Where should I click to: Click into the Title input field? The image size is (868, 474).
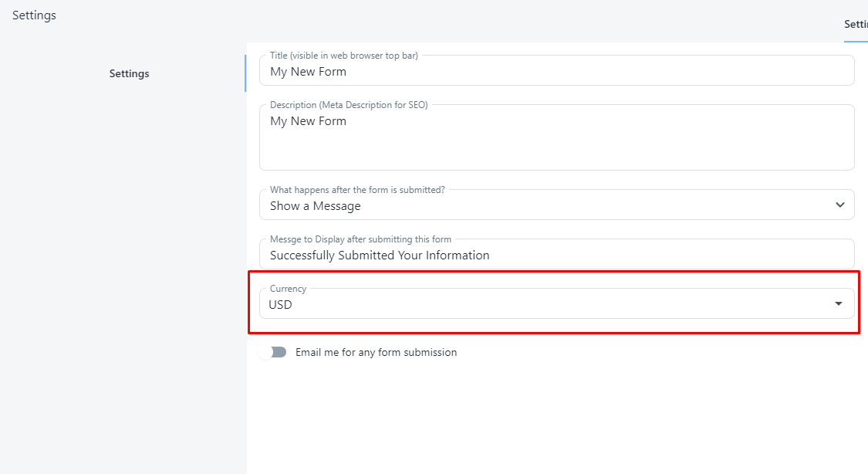point(556,72)
